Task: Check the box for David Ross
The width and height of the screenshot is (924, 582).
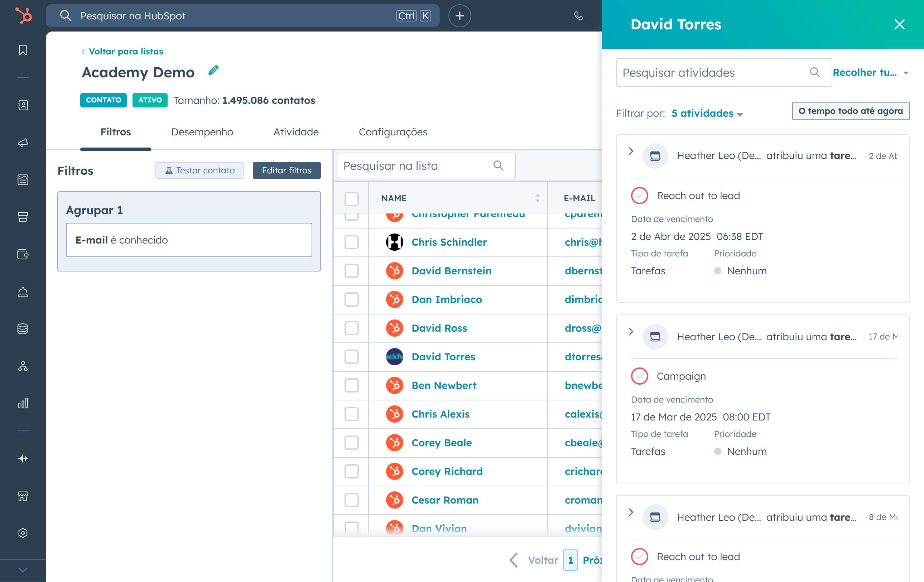Action: pos(351,328)
